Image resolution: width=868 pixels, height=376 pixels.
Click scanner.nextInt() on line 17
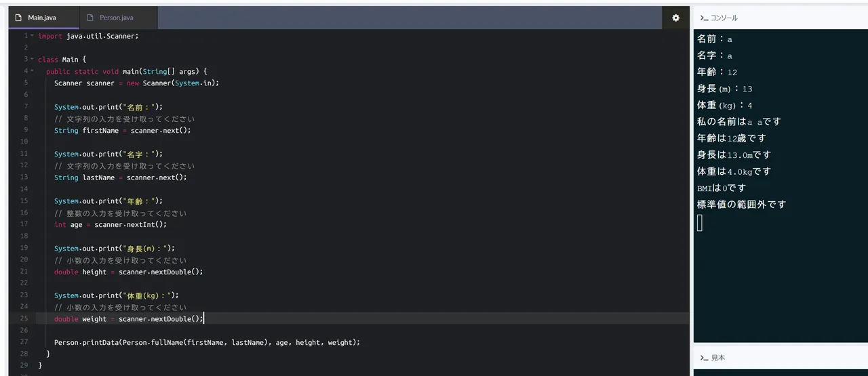pyautogui.click(x=130, y=224)
